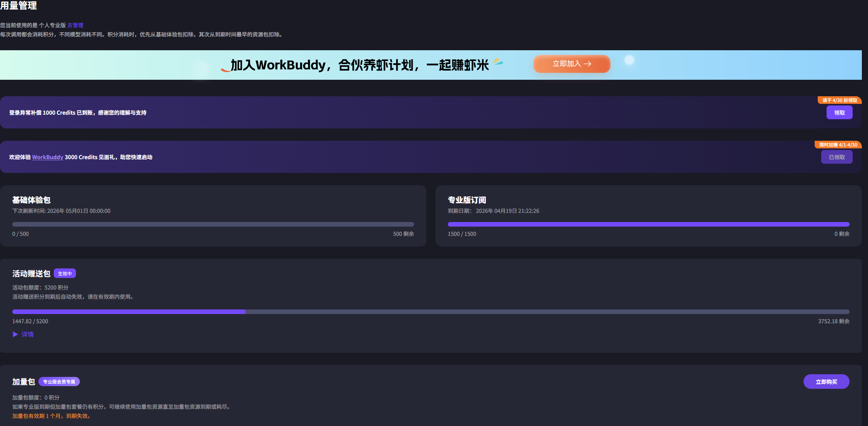
Task: Click the 加量包 section title
Action: pyautogui.click(x=24, y=382)
